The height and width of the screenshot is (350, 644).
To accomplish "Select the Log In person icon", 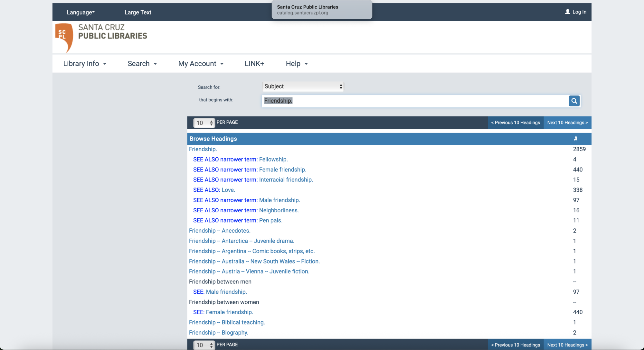I will (567, 12).
